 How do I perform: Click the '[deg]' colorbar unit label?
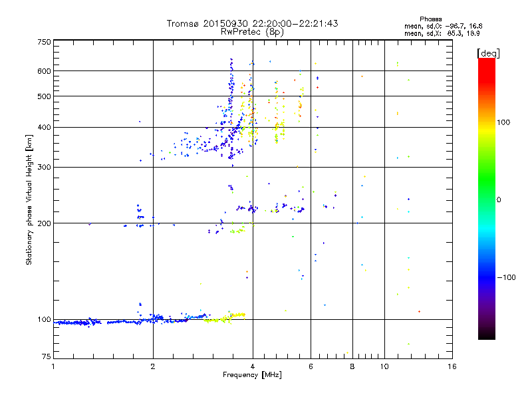coord(488,53)
